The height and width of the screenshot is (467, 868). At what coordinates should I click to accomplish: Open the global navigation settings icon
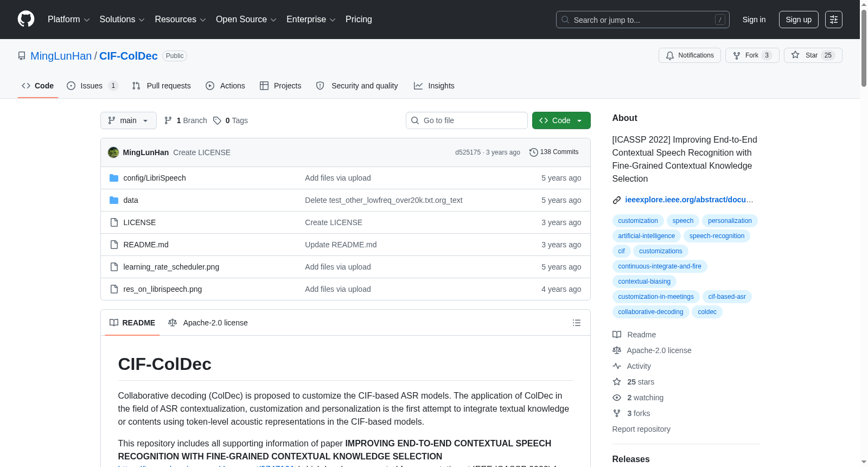click(834, 20)
